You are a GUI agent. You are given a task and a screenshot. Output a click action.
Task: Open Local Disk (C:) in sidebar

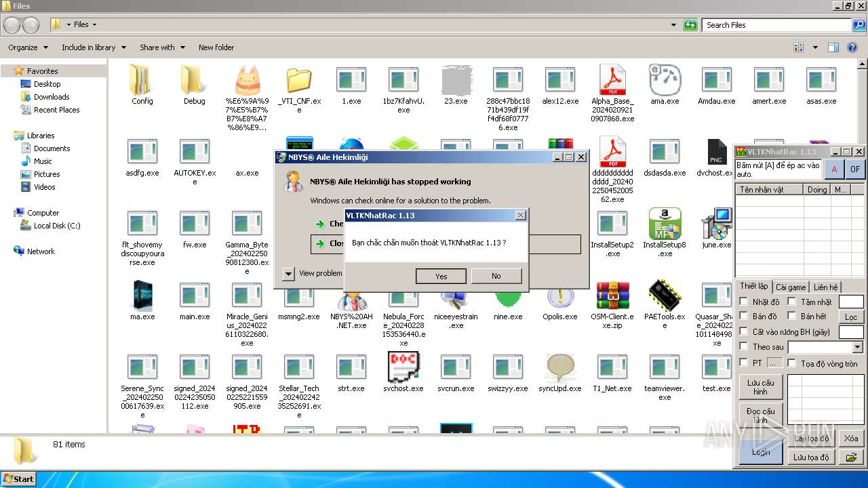57,226
